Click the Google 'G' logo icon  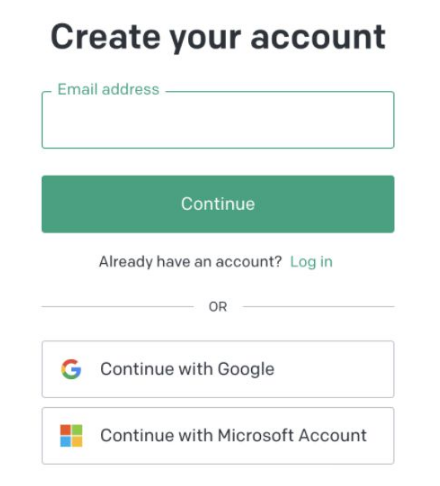[71, 369]
